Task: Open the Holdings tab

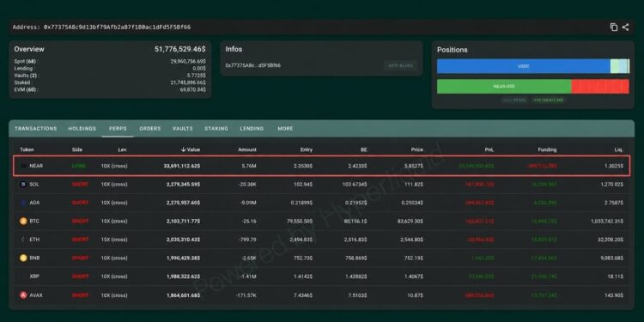Action: pos(82,129)
